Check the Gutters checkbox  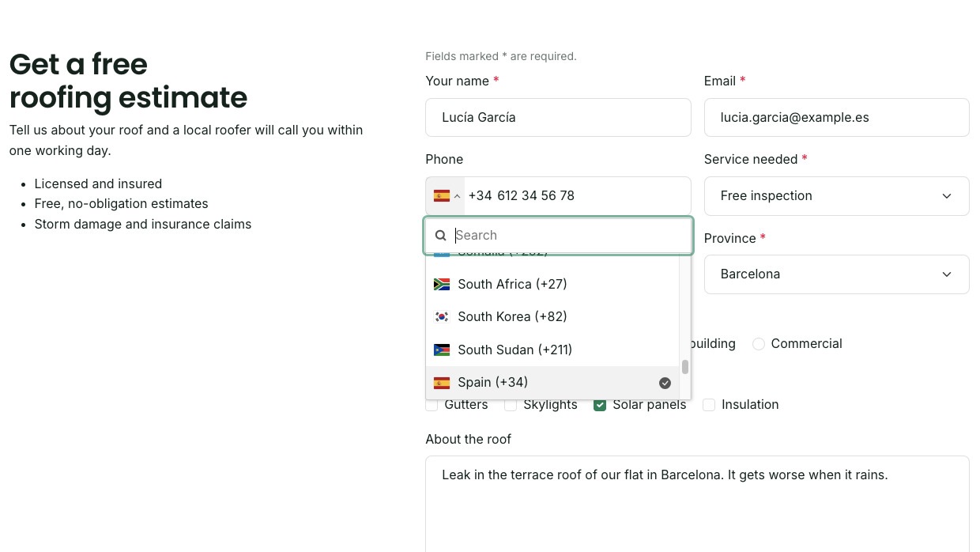pyautogui.click(x=432, y=405)
